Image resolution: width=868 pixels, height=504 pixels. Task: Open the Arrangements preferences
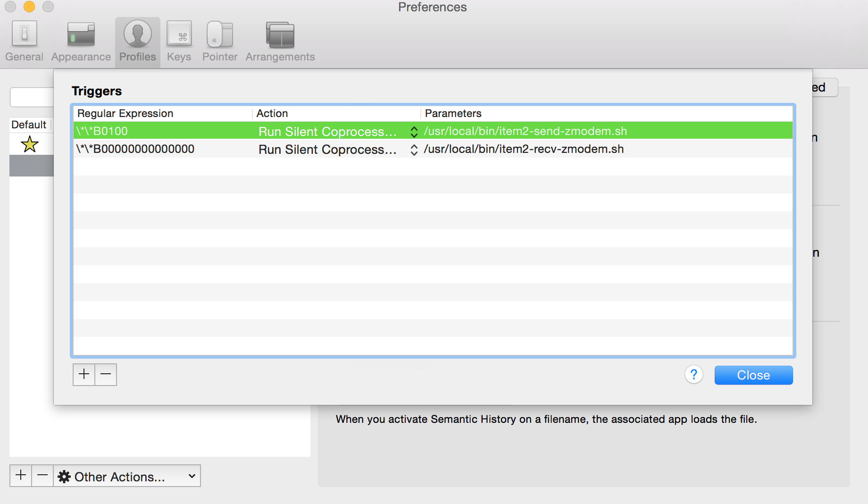click(280, 42)
